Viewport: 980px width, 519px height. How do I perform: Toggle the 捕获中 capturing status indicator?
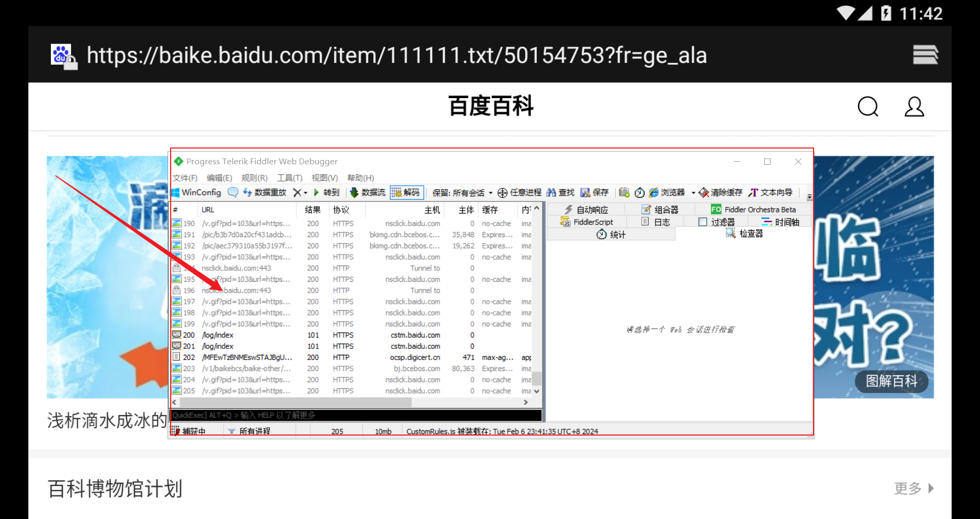coord(189,431)
